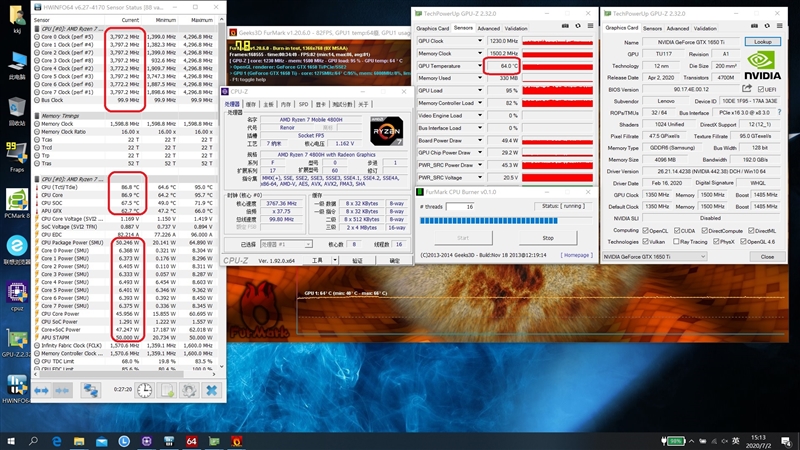Open GPU-Z Graphics Card window hamburger menu
This screenshot has width=800, height=450.
(x=780, y=26)
